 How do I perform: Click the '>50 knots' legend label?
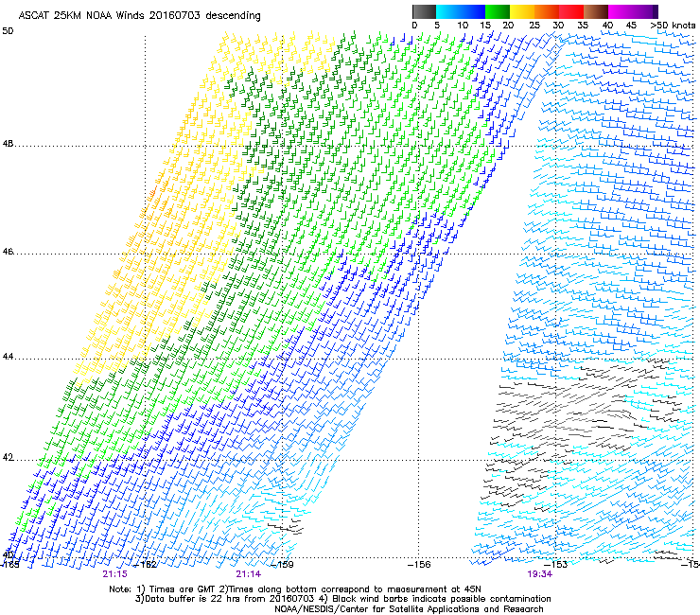673,26
